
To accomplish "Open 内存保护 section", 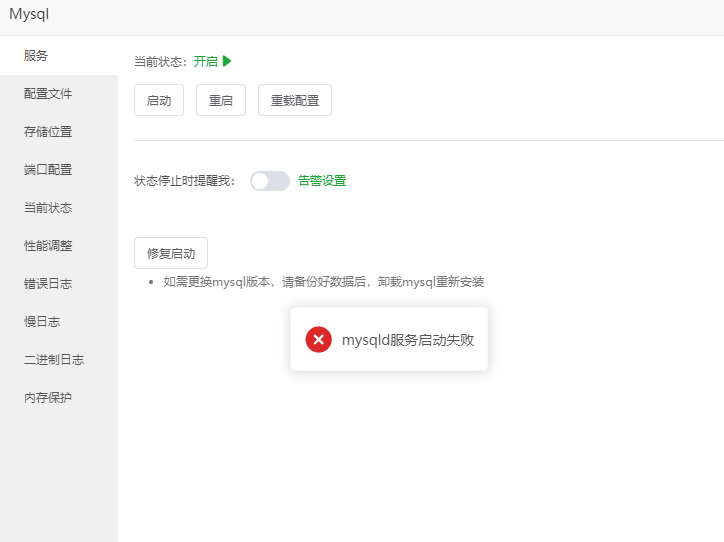I will (59, 397).
